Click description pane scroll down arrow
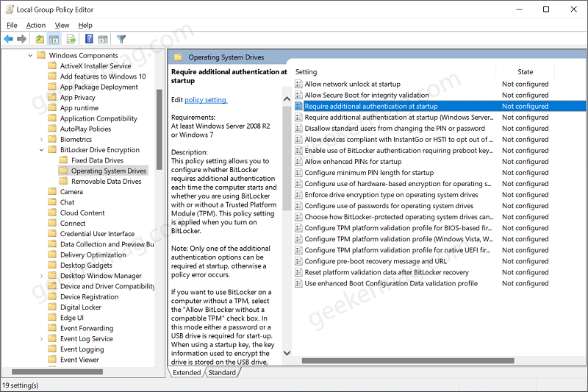The height and width of the screenshot is (392, 588). point(287,353)
